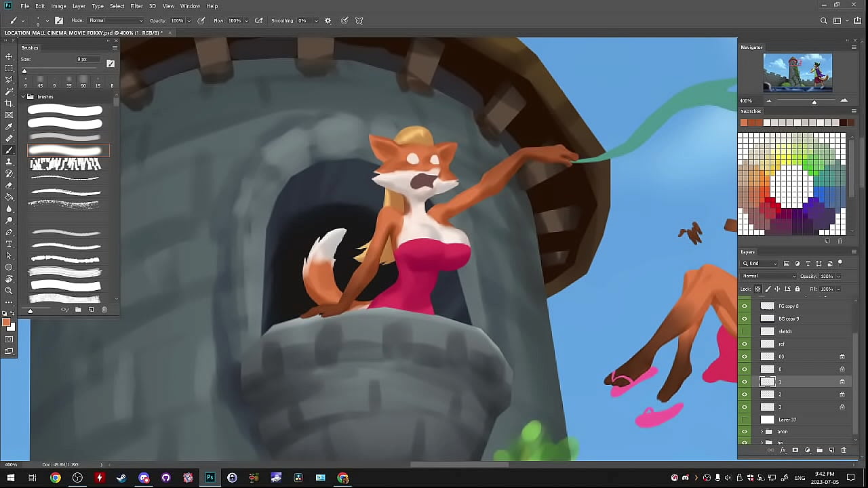Toggle lock all for layer
Screen dimensions: 868x488
tap(797, 289)
